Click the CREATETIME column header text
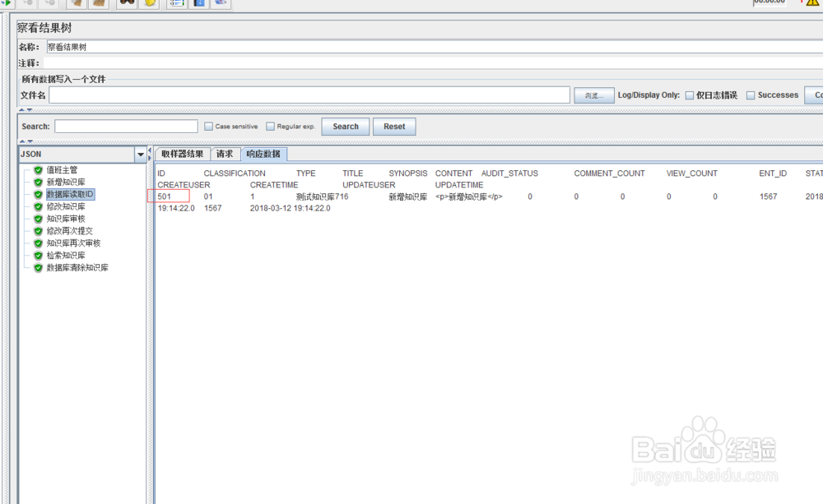The image size is (823, 504). (274, 185)
